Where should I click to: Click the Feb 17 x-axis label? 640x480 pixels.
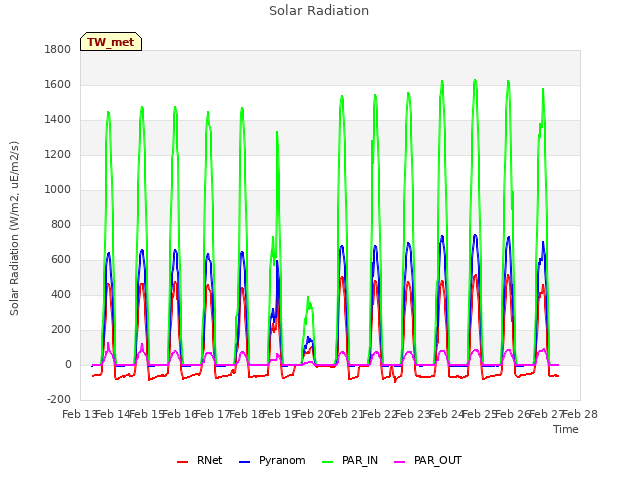[x=213, y=414]
